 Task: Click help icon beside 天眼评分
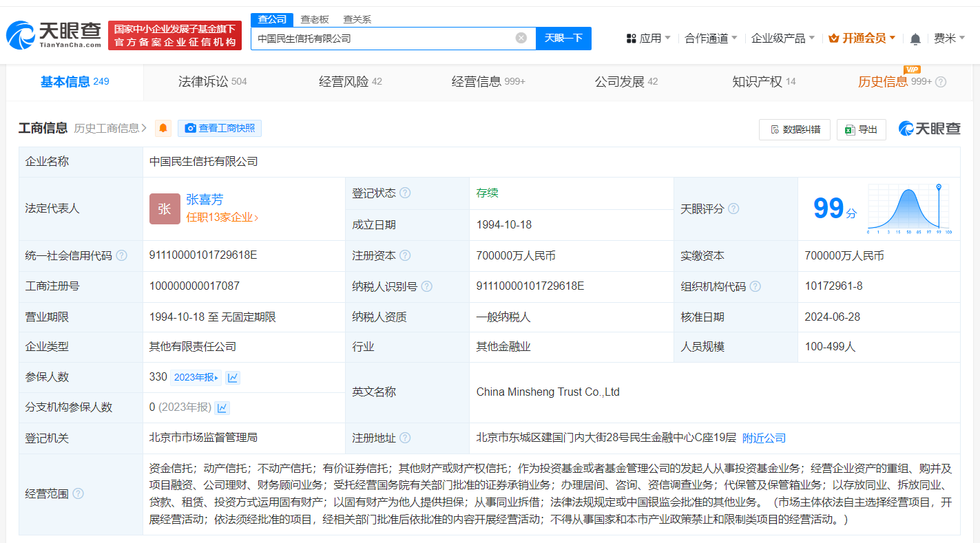click(733, 209)
